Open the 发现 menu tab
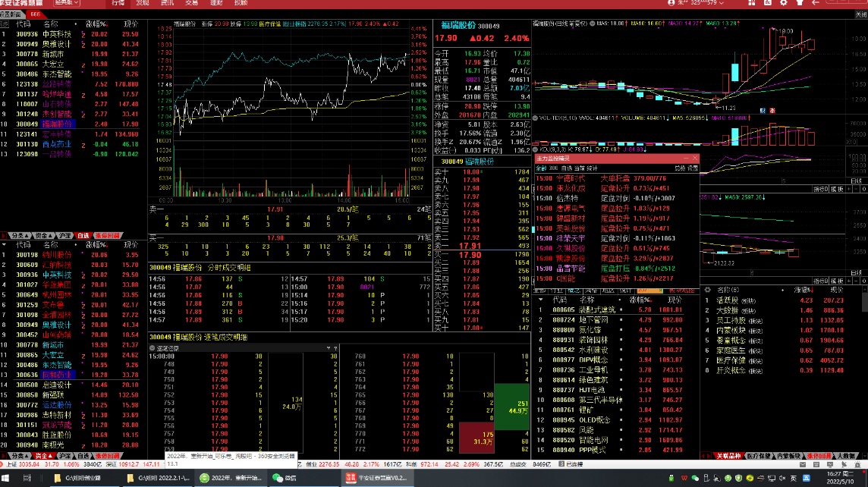Viewport: 868px width, 487px height. (143, 3)
